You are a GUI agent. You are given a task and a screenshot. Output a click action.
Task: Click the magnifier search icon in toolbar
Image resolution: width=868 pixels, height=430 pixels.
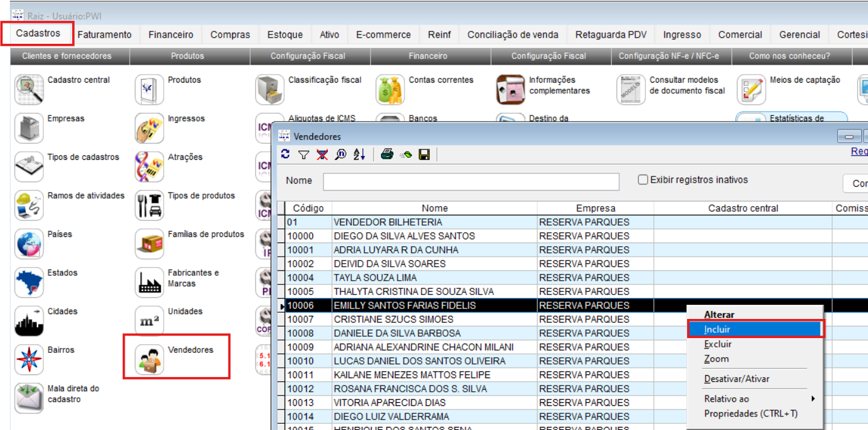340,154
